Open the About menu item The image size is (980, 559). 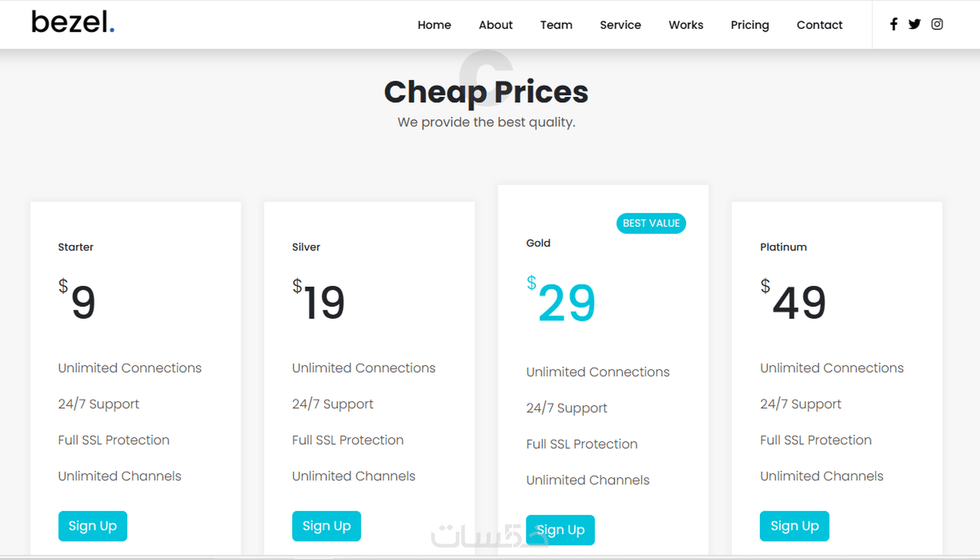pos(495,25)
